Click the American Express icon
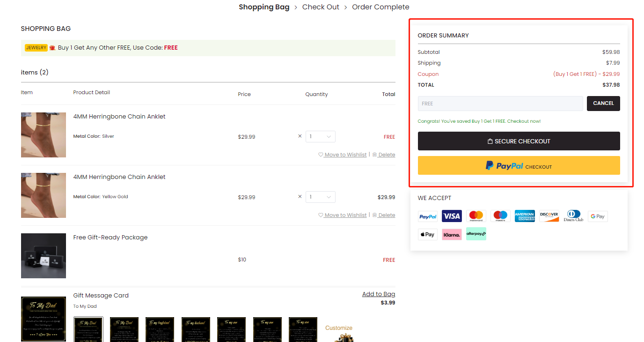644x342 pixels. (525, 216)
